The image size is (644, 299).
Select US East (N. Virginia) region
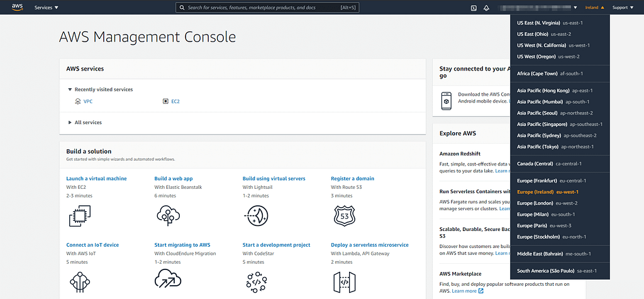(560, 23)
